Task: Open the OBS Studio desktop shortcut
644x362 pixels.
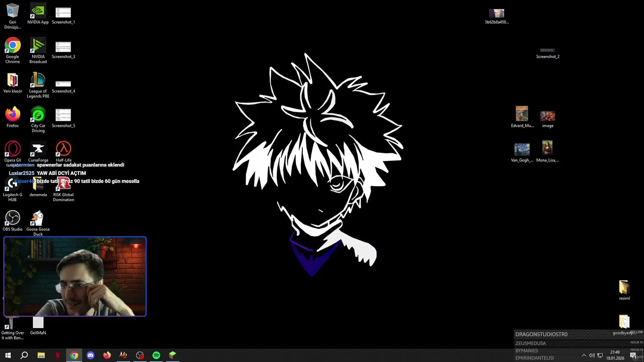Action: coord(13,221)
